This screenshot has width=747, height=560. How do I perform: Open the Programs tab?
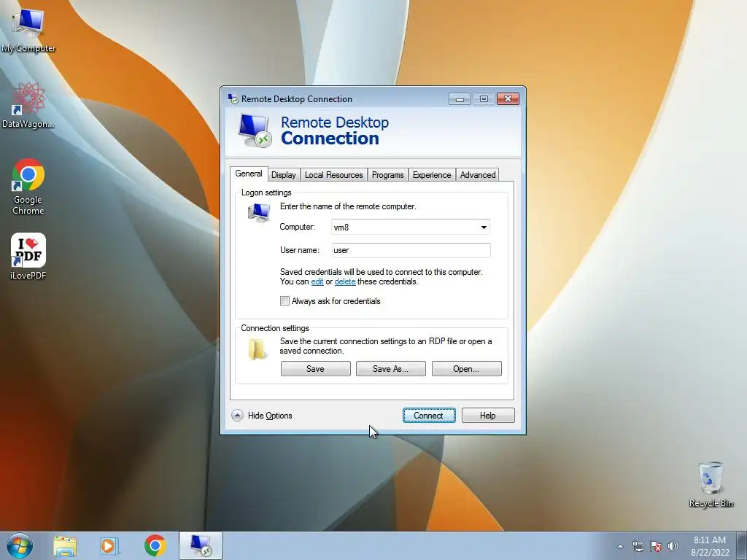coord(388,175)
